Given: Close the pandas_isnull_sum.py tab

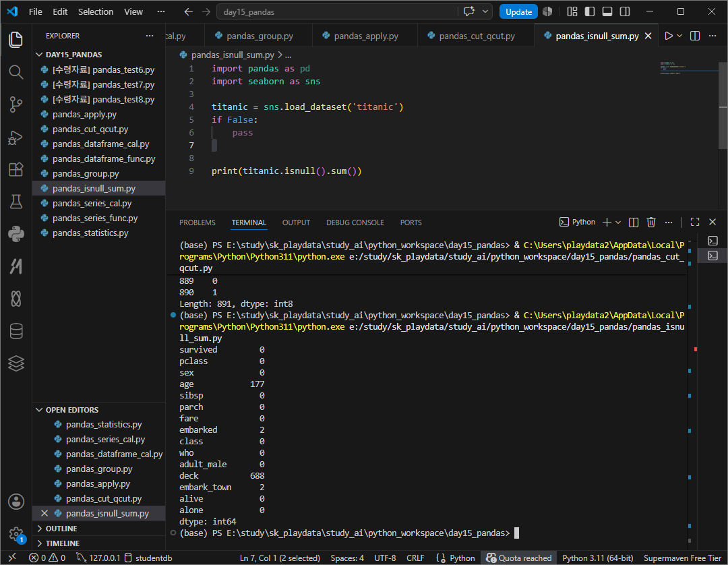Looking at the screenshot, I should pos(648,36).
